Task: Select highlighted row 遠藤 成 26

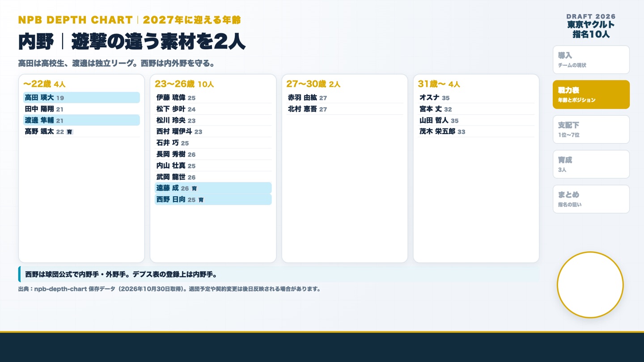Action: [213, 188]
